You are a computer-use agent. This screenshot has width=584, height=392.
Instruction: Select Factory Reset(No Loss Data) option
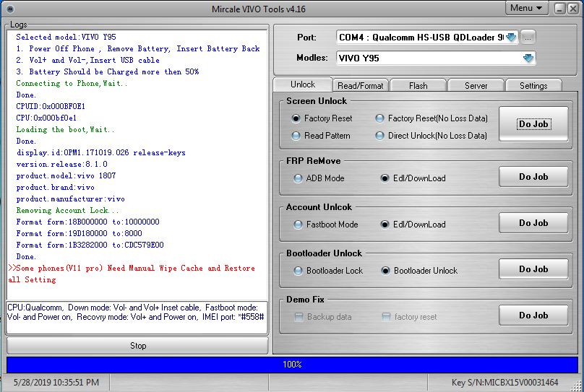431,118
